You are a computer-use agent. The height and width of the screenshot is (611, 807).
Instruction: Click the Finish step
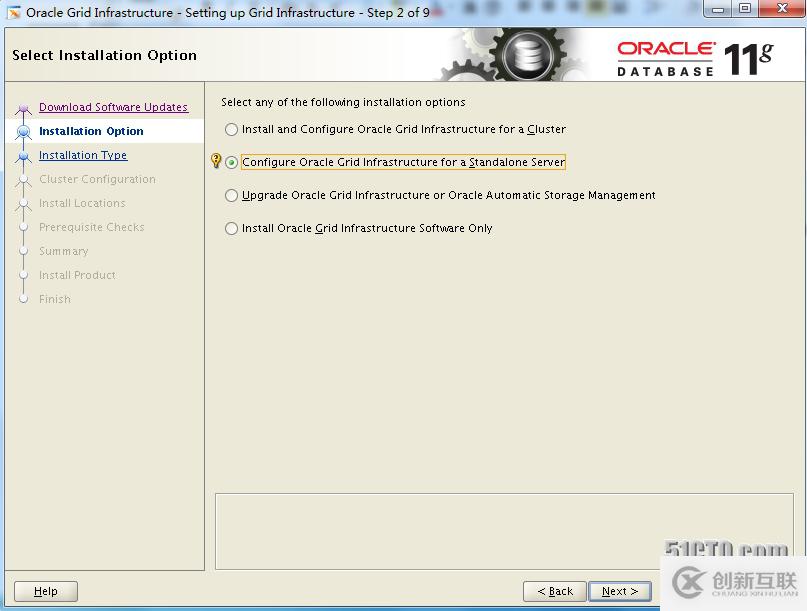pos(55,299)
